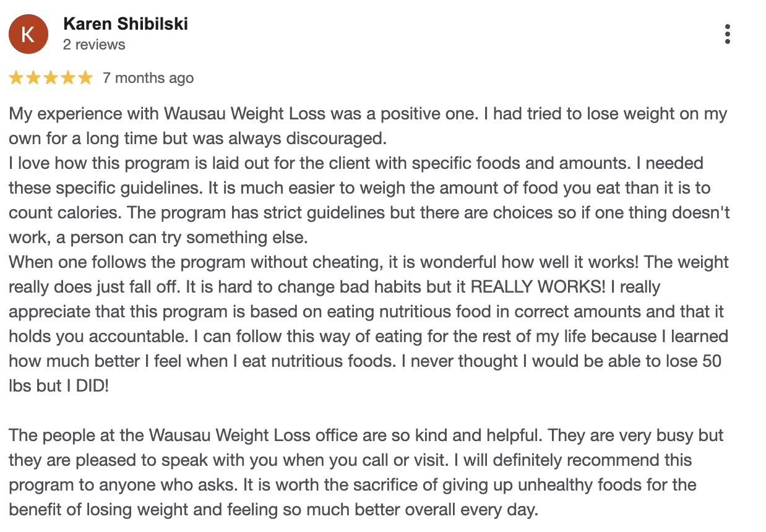This screenshot has width=766, height=532.
Task: Click the "7 months ago" timestamp
Action: [148, 78]
